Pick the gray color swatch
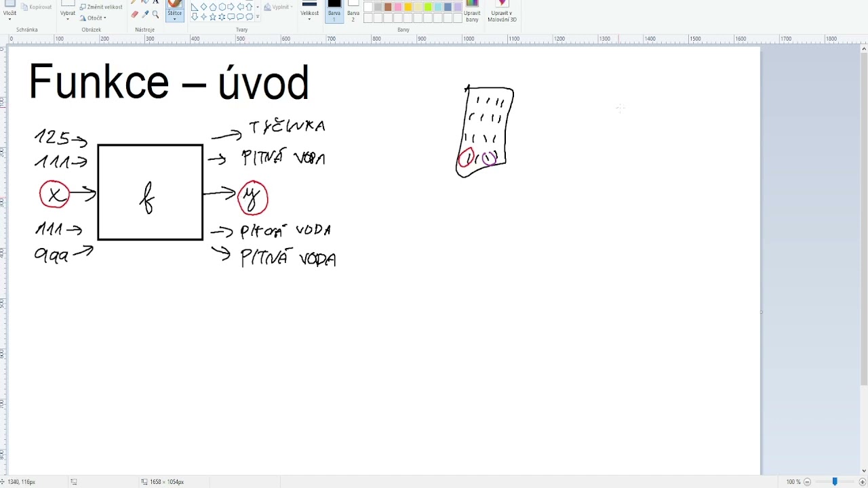868x488 pixels. click(378, 7)
